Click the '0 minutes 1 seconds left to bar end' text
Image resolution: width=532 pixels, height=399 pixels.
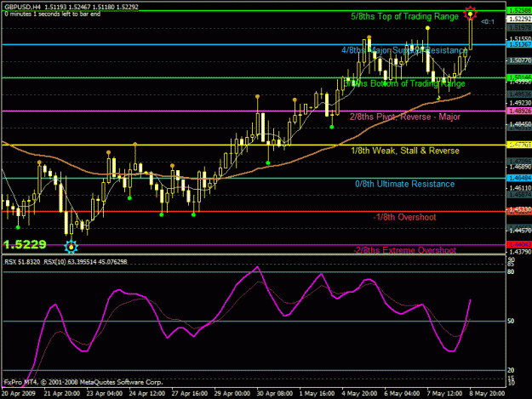(x=53, y=14)
